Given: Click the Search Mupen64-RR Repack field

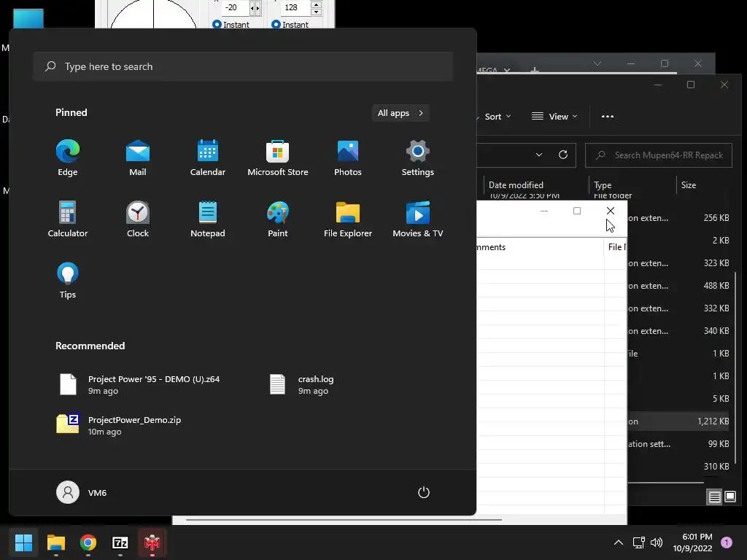Looking at the screenshot, I should pos(659,155).
